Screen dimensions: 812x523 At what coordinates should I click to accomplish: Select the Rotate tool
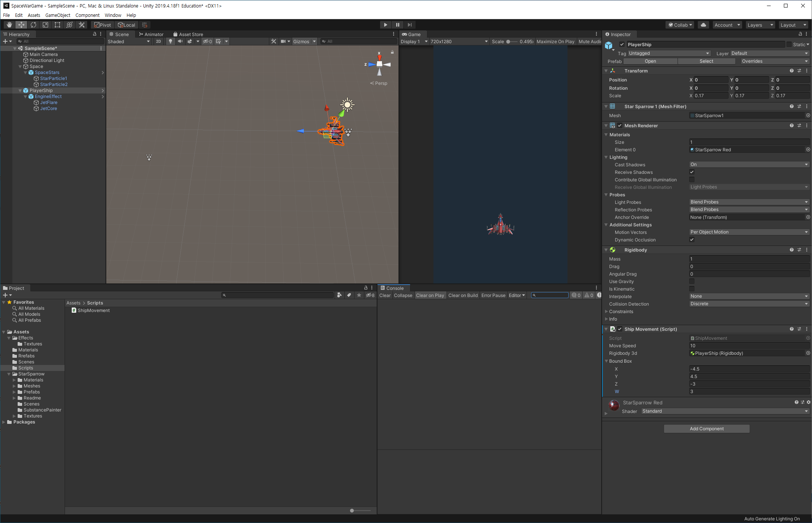33,25
